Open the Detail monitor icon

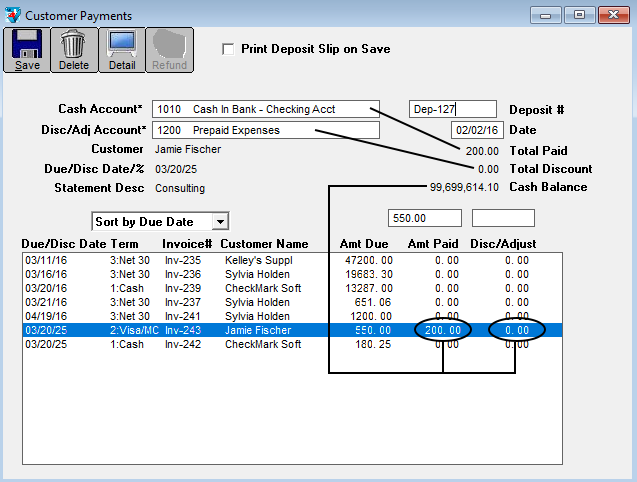click(122, 49)
